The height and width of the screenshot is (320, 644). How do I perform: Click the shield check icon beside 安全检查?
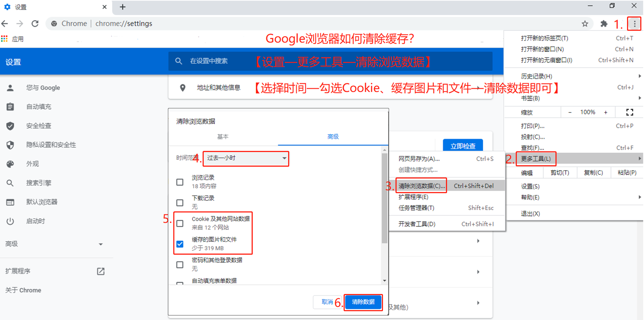[10, 126]
